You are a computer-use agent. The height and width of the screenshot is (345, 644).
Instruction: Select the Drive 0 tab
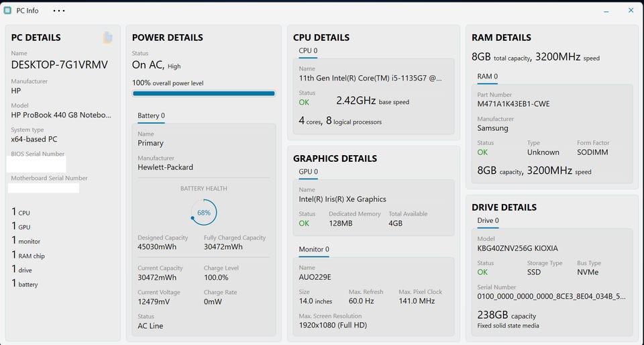(488, 220)
